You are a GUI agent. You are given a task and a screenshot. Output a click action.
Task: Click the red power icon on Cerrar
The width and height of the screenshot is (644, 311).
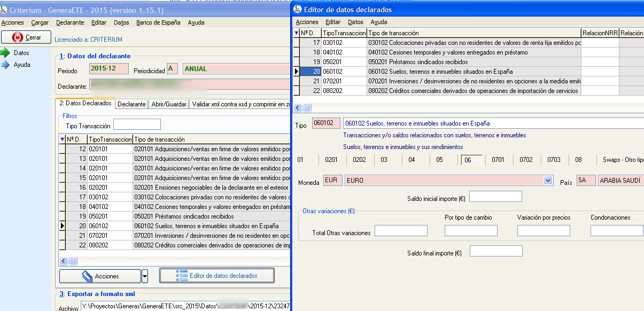coord(18,37)
